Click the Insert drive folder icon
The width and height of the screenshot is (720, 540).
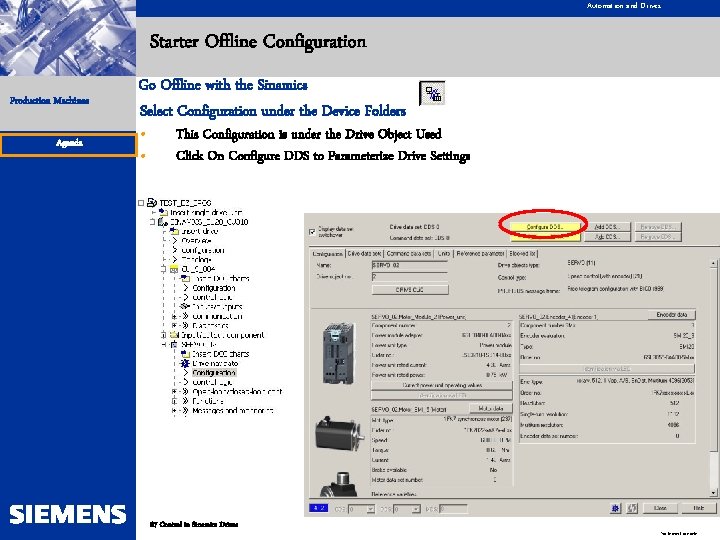coord(174,231)
